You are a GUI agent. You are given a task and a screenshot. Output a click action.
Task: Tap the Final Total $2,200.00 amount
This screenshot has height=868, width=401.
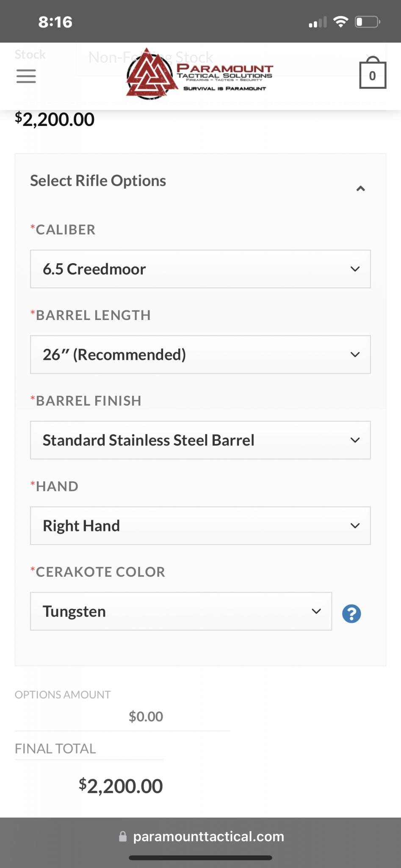click(x=121, y=786)
